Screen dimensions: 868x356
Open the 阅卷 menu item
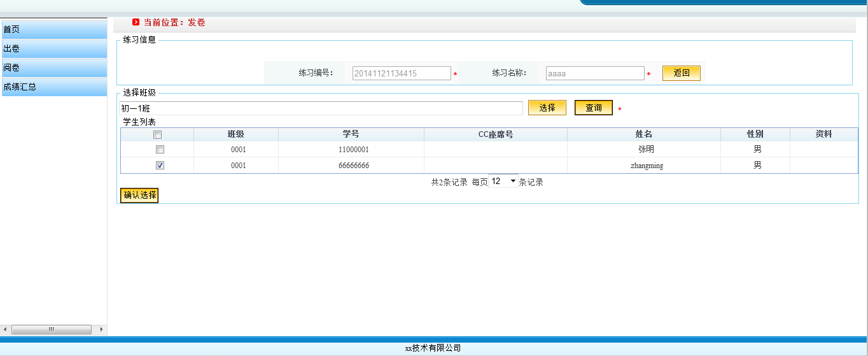coord(54,68)
